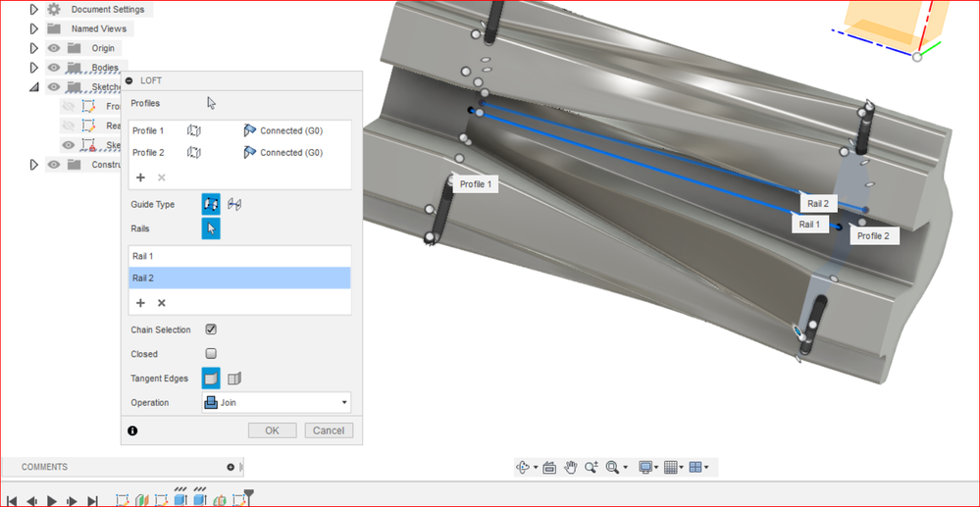Remove selected rail with X icon
Screen dimensions: 980x507
pyautogui.click(x=161, y=303)
